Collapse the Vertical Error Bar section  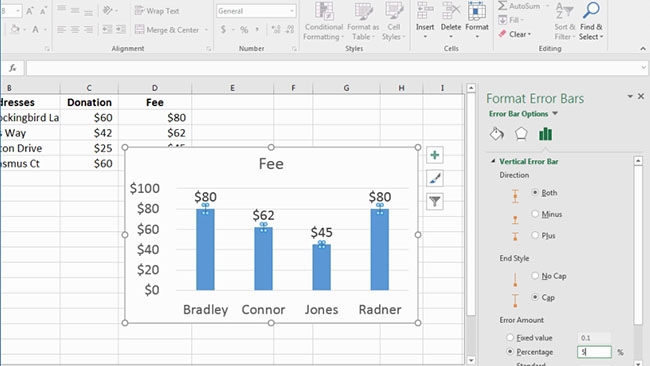click(x=493, y=161)
